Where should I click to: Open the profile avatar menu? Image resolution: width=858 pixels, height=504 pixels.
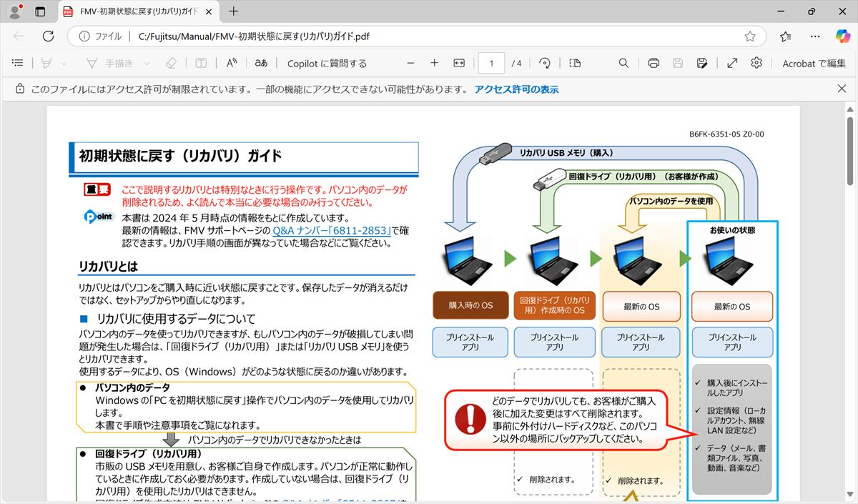click(x=14, y=11)
